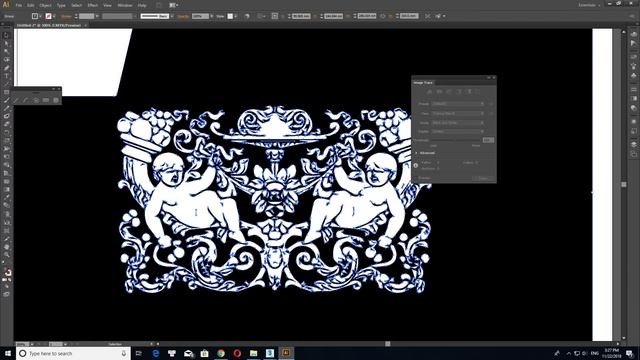Open the File menu
Screen dimensions: 640x360
(x=19, y=5)
